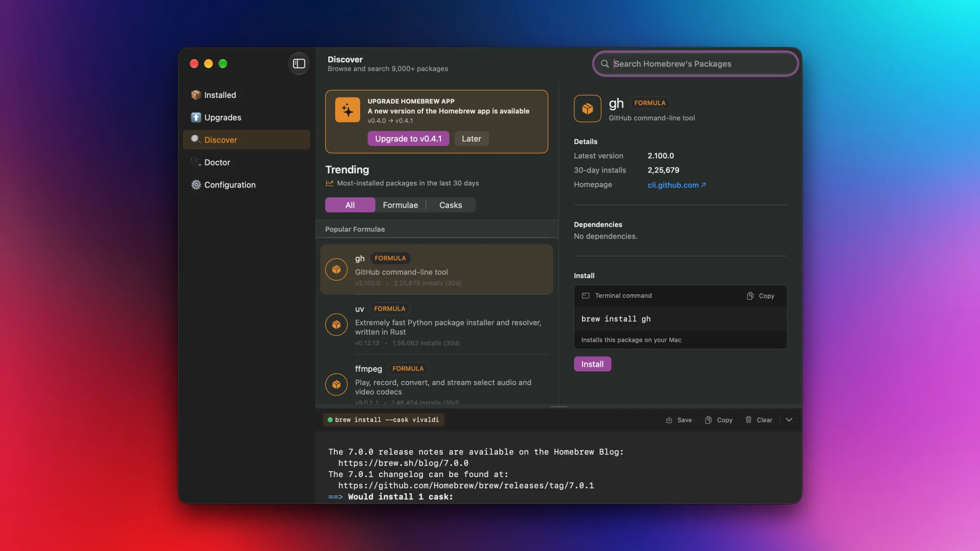This screenshot has width=980, height=551.
Task: Open the Doctor section
Action: pos(246,162)
